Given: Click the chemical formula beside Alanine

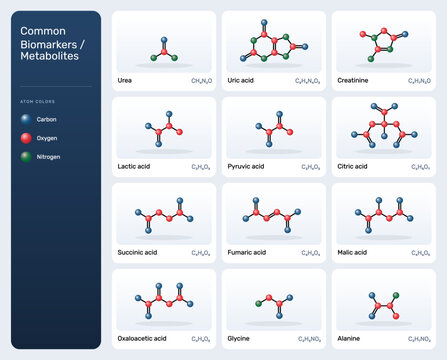Looking at the screenshot, I should (x=419, y=339).
